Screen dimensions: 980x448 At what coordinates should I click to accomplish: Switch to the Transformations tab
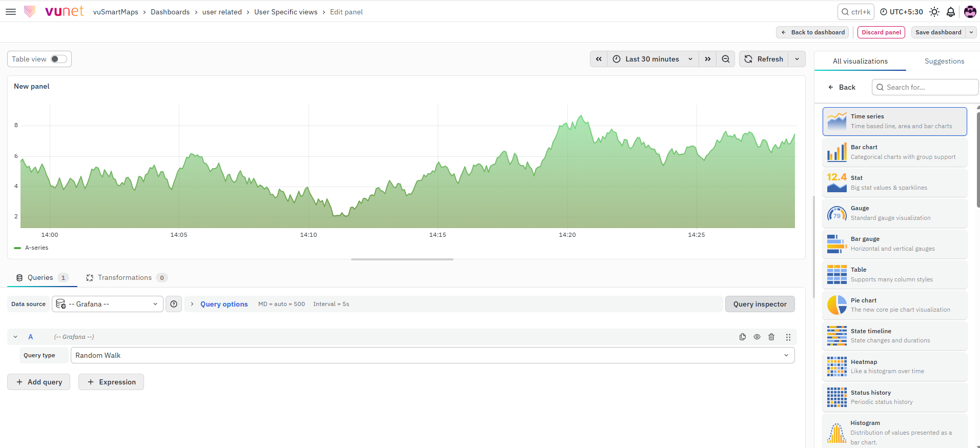click(127, 277)
